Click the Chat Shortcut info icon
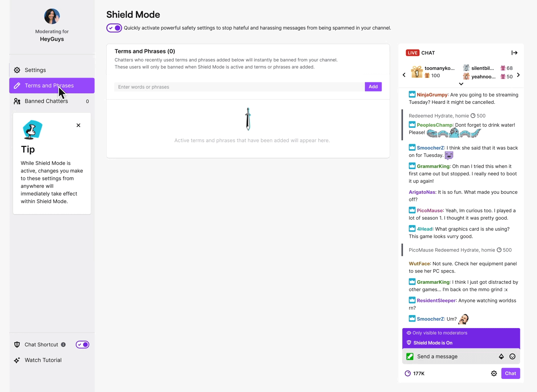The image size is (537, 392). (x=63, y=344)
